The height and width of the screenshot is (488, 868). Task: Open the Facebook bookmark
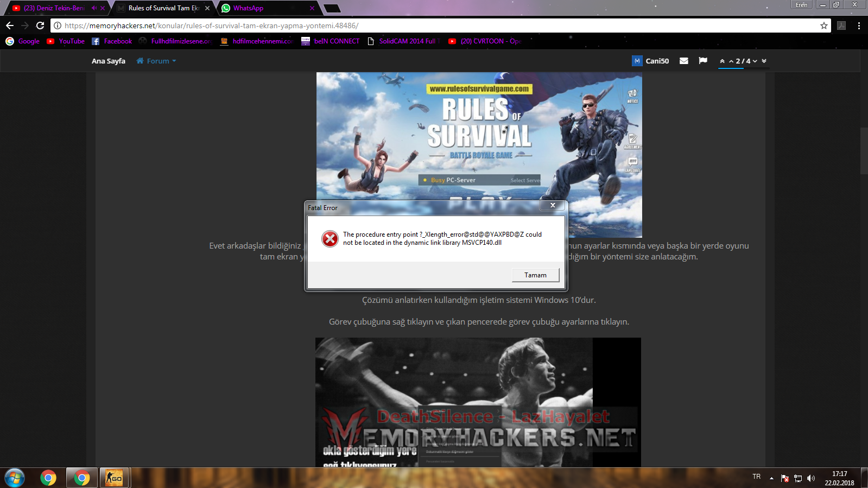point(112,41)
